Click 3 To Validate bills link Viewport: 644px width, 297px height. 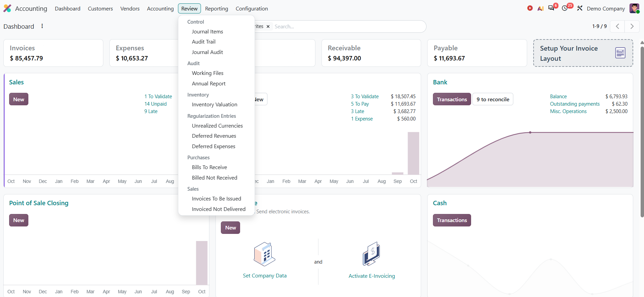pyautogui.click(x=365, y=97)
